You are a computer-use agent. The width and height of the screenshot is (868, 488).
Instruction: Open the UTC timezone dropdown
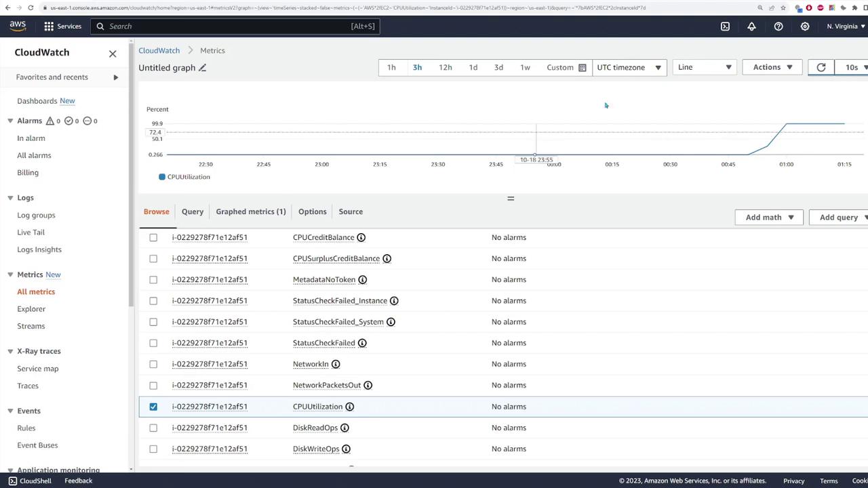point(629,67)
